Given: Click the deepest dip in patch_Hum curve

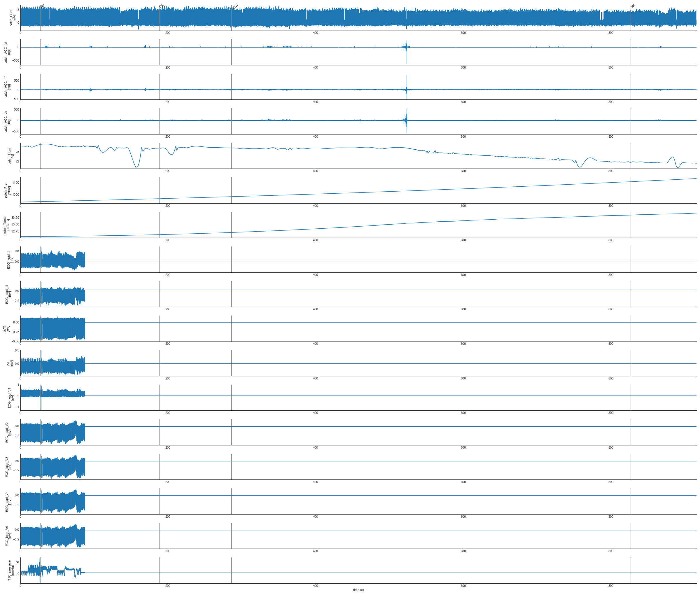Looking at the screenshot, I should tap(136, 167).
